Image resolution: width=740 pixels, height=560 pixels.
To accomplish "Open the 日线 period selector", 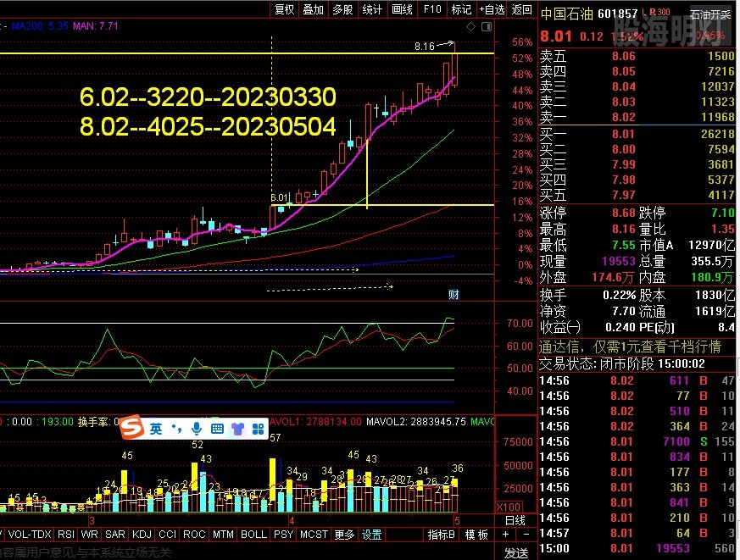I will click(x=515, y=520).
